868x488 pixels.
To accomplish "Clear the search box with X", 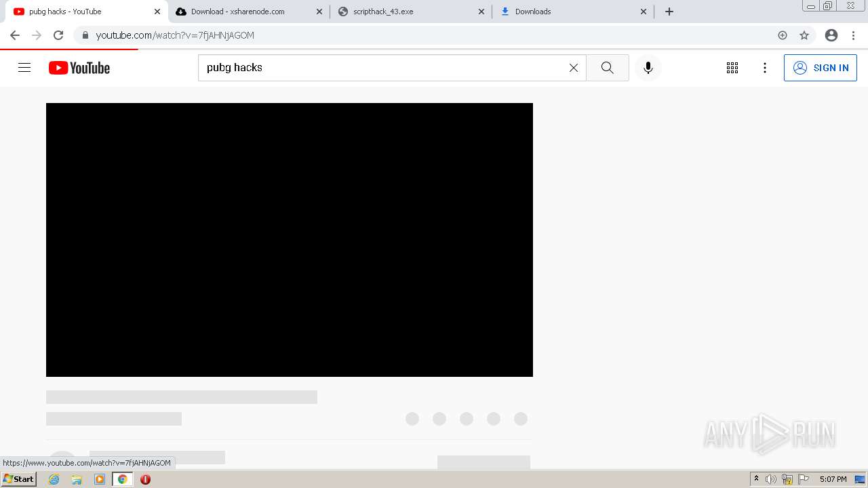I will pos(574,68).
